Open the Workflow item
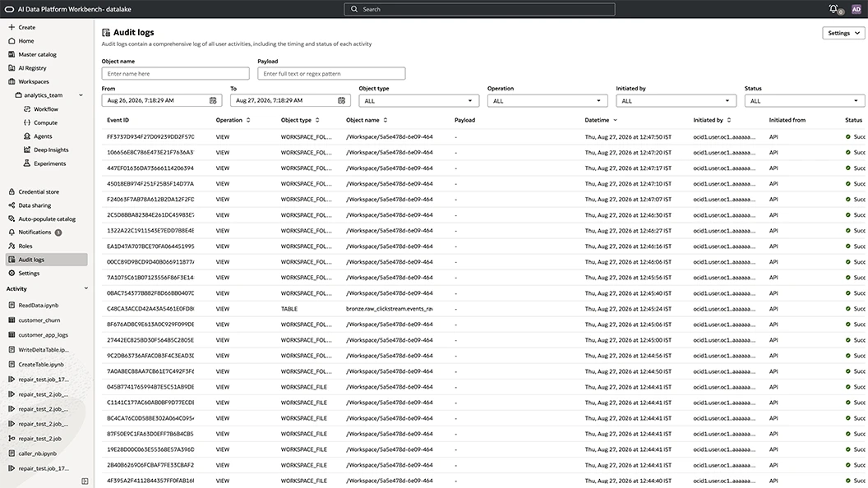This screenshot has height=488, width=868. click(x=45, y=109)
